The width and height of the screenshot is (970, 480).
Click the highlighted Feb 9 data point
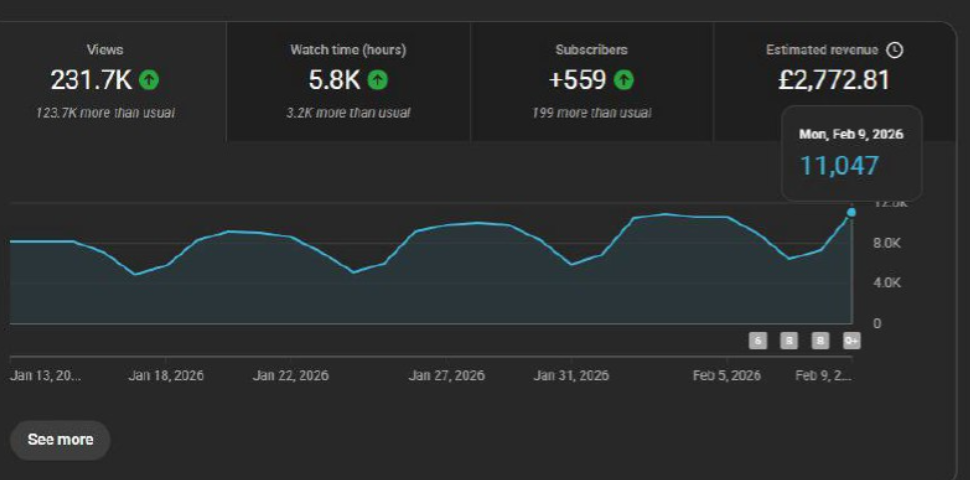coord(851,212)
